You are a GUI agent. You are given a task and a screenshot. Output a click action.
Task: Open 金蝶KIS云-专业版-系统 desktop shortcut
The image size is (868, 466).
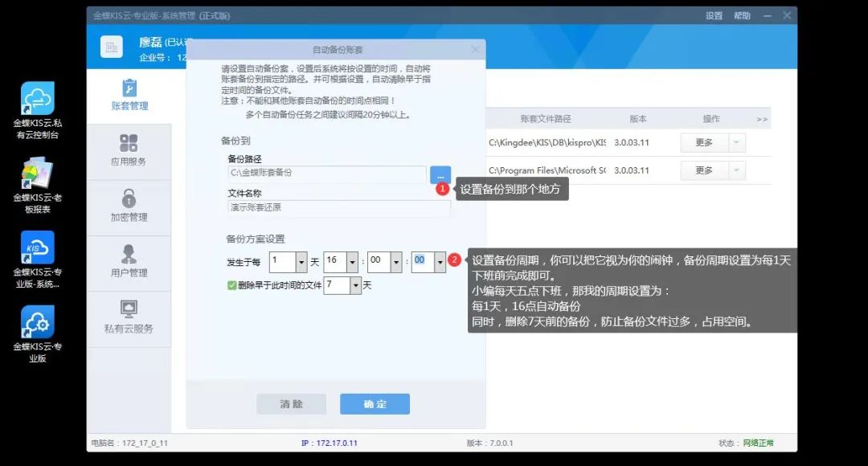click(x=38, y=260)
